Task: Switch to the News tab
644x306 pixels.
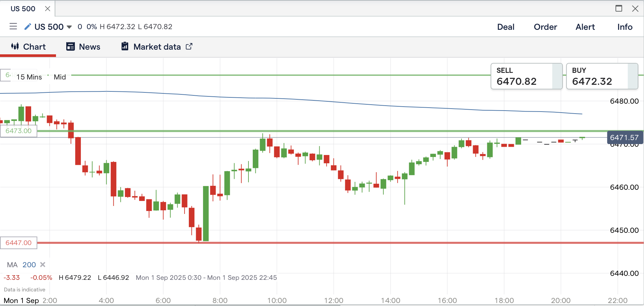Action: (x=83, y=47)
